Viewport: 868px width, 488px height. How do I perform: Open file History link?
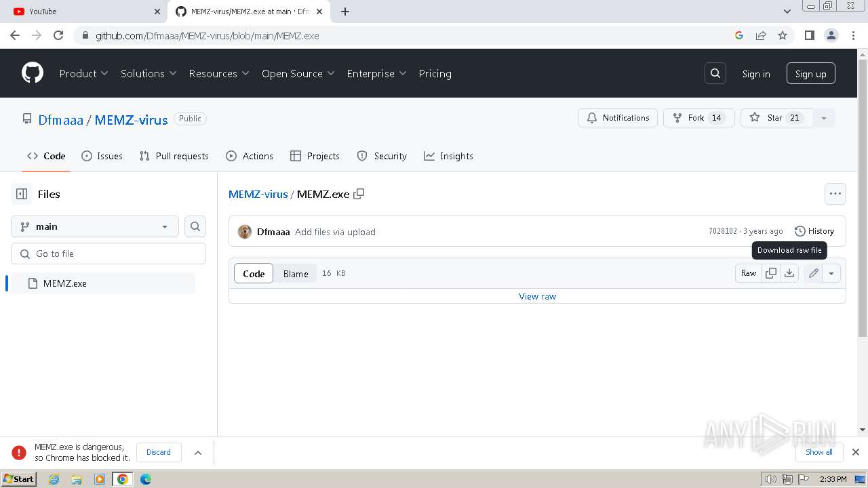(814, 231)
